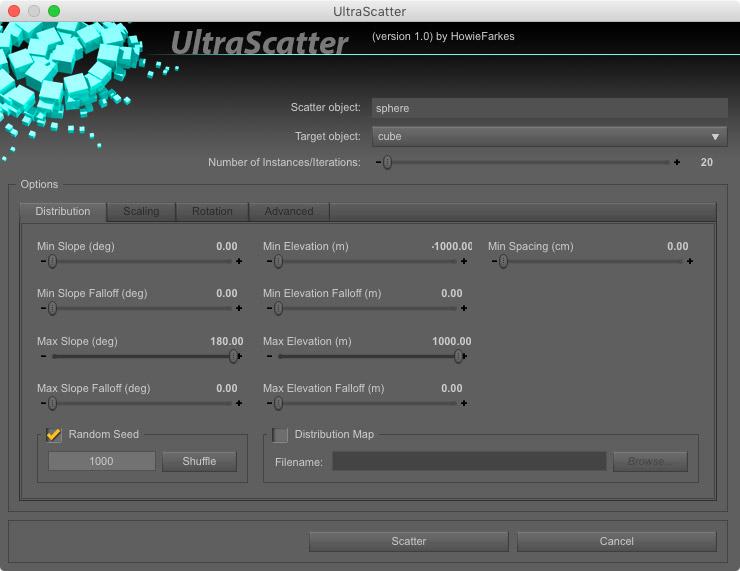Switch to the Rotation tab

coord(212,211)
